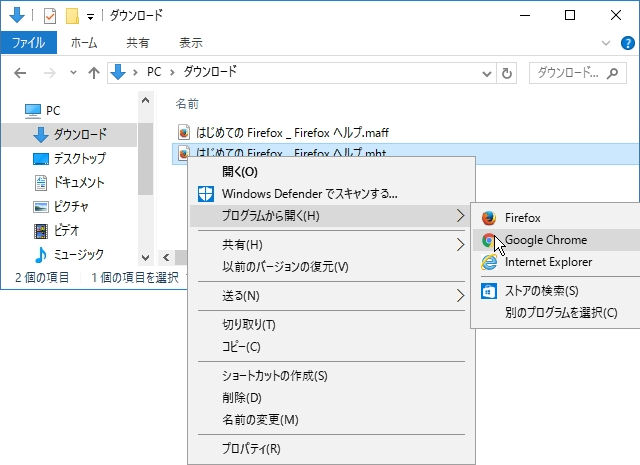Select デスクトップ in the navigation pane
This screenshot has width=640, height=465.
click(69, 158)
